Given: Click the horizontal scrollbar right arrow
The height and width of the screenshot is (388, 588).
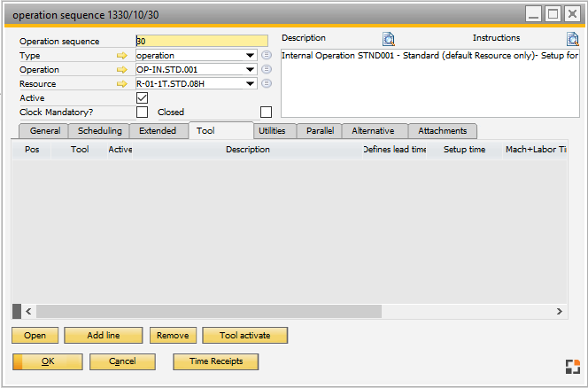Looking at the screenshot, I should (559, 312).
